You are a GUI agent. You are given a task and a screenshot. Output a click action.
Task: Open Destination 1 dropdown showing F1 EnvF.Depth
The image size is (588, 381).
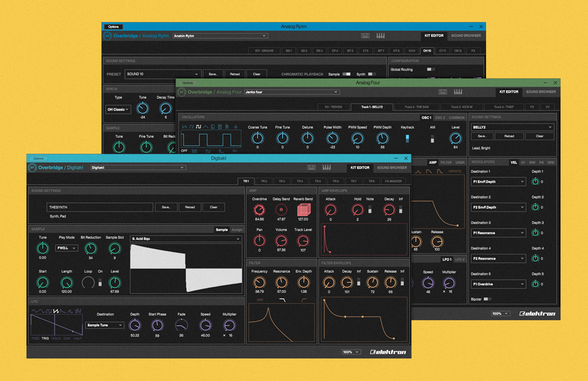pyautogui.click(x=498, y=182)
